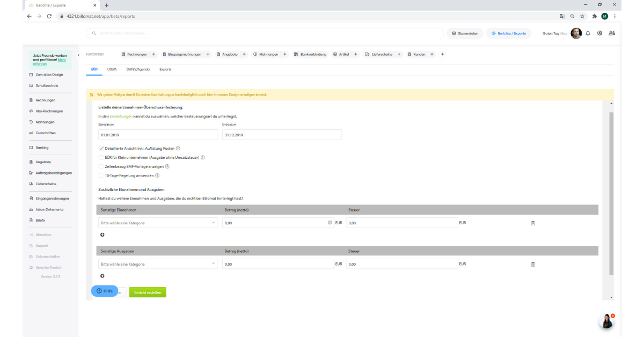This screenshot has height=337, width=644.
Task: Click plus next to Lieferscheine favorite
Action: 399,54
